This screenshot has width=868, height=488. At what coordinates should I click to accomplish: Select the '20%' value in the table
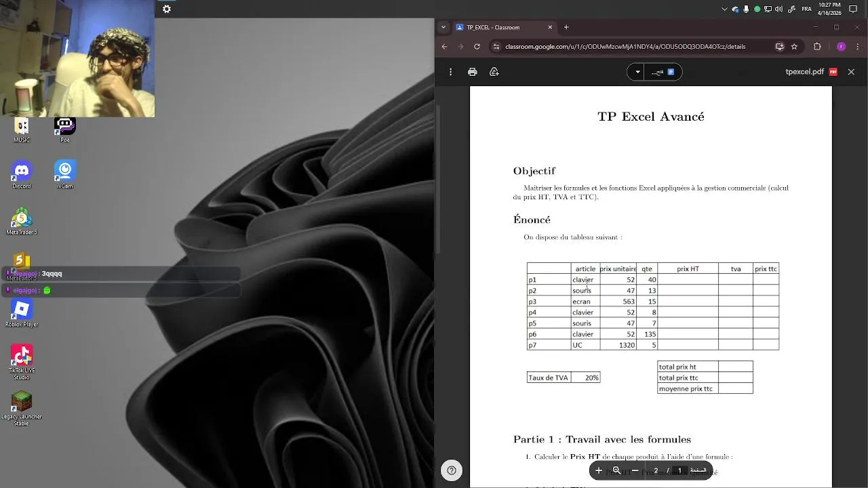[x=592, y=378]
